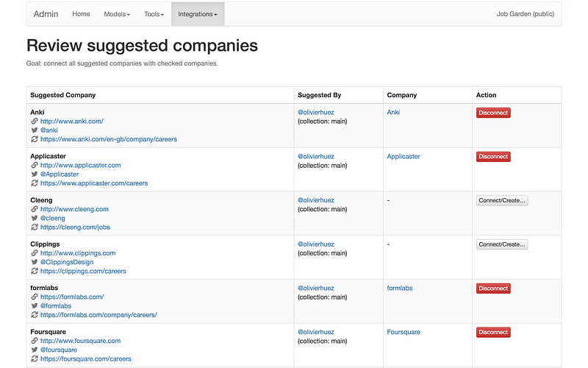Click the link icon beside applicaster.com URL
The image size is (588, 368).
pos(34,165)
